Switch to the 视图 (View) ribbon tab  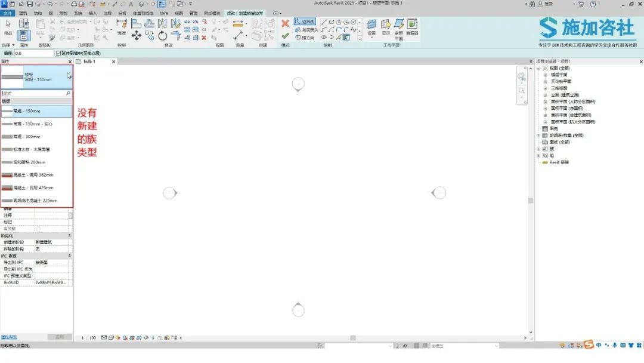click(x=179, y=13)
